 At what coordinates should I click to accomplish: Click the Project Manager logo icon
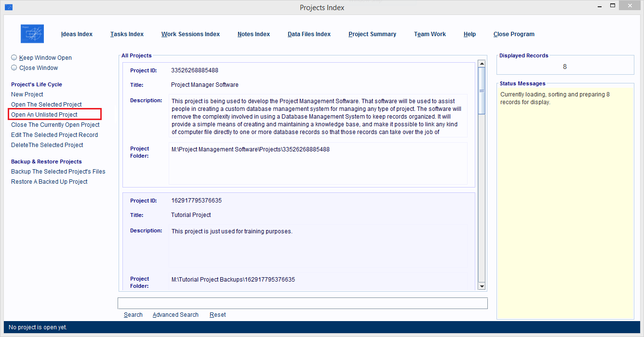(x=32, y=34)
